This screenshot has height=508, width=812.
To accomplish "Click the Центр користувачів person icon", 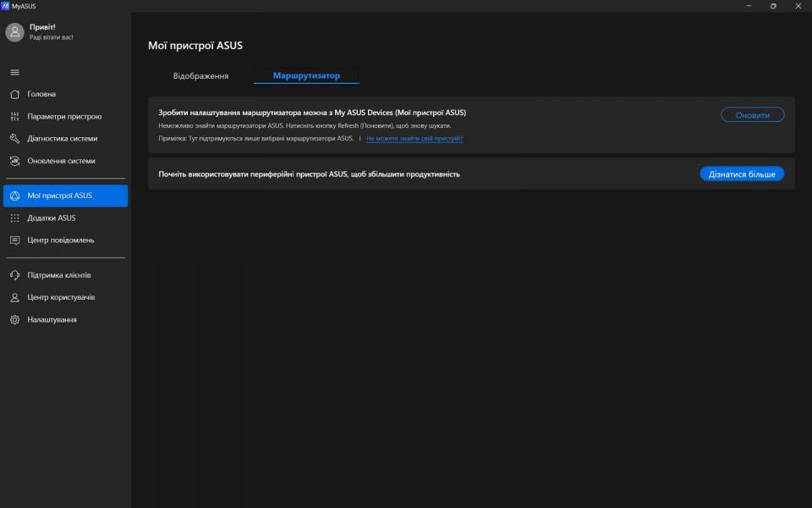I will point(14,297).
